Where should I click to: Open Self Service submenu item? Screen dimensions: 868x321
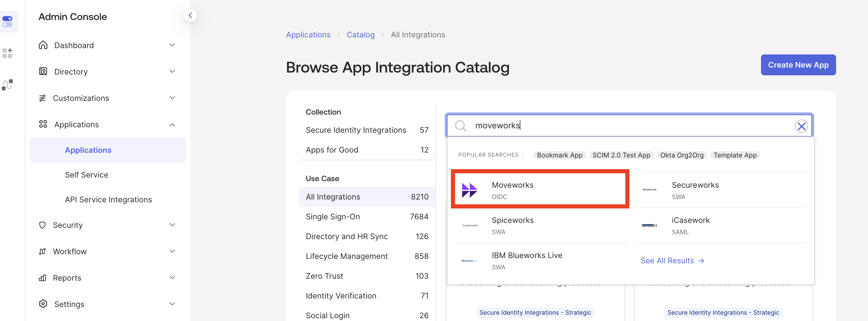(87, 175)
